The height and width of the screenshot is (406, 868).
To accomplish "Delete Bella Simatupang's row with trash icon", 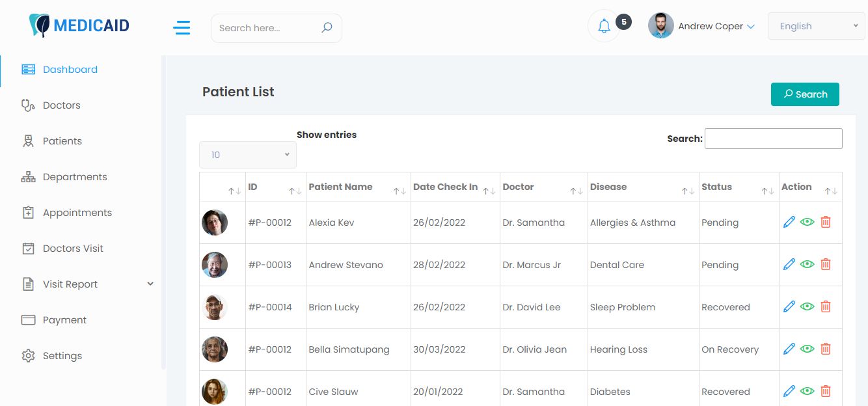I will point(825,349).
